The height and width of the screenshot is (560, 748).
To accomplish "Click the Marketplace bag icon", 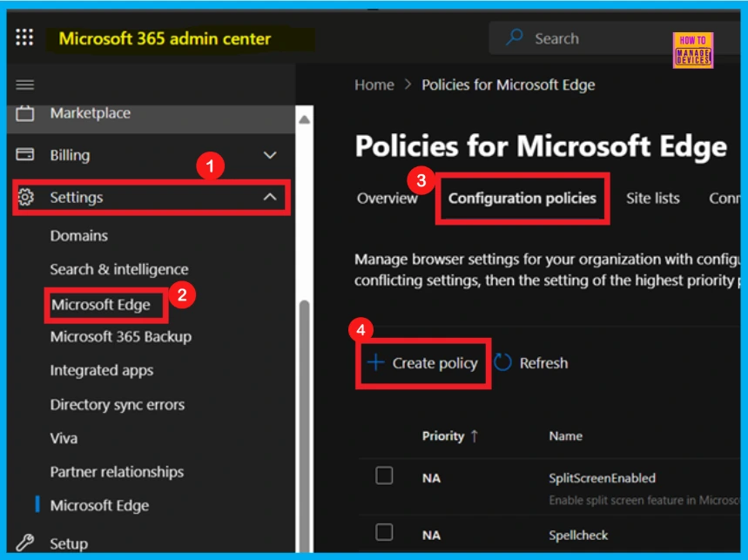I will (x=24, y=113).
